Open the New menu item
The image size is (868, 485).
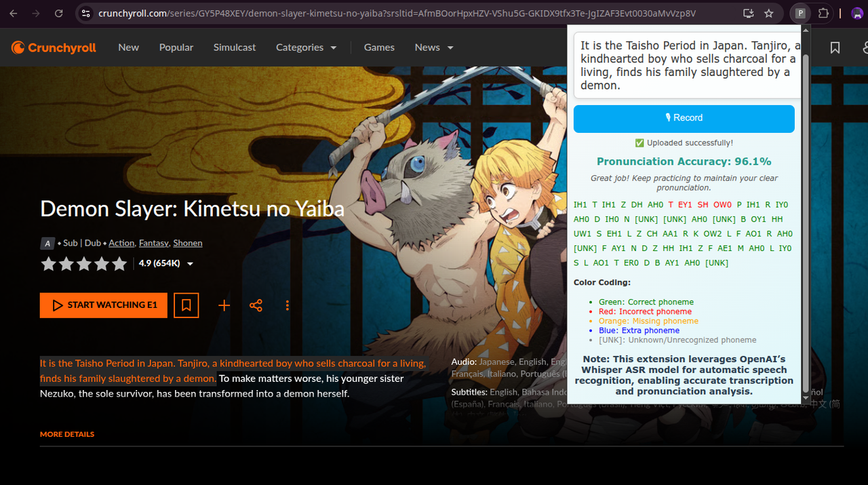coord(128,47)
